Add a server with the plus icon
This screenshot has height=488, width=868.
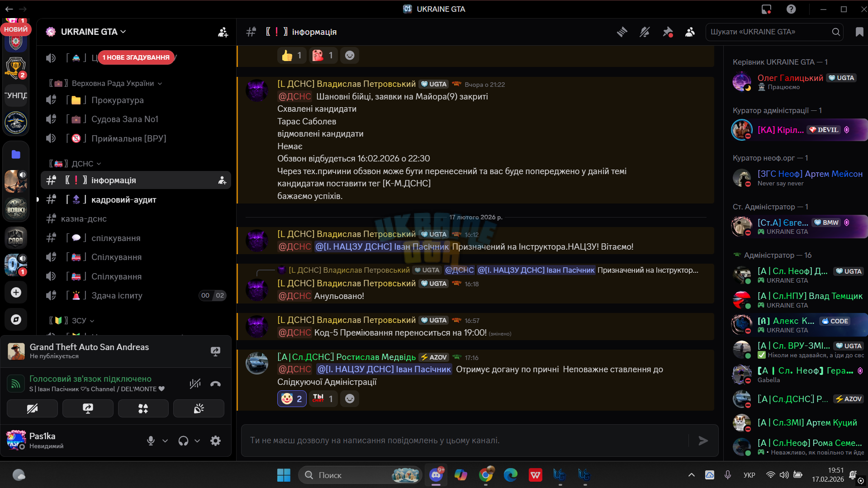(x=16, y=293)
